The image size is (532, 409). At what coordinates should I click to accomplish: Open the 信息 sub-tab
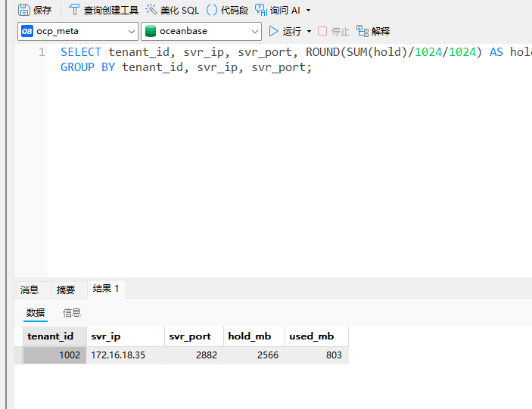72,312
